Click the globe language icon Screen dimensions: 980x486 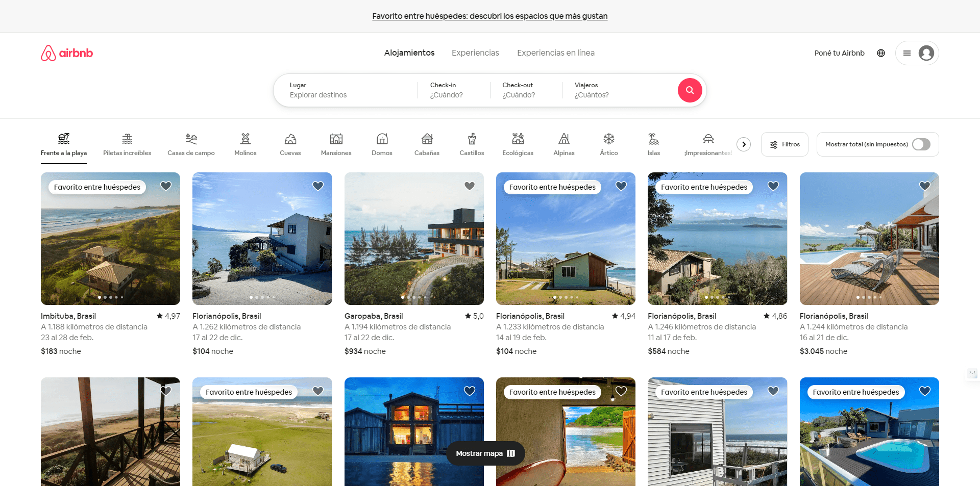[x=881, y=53]
